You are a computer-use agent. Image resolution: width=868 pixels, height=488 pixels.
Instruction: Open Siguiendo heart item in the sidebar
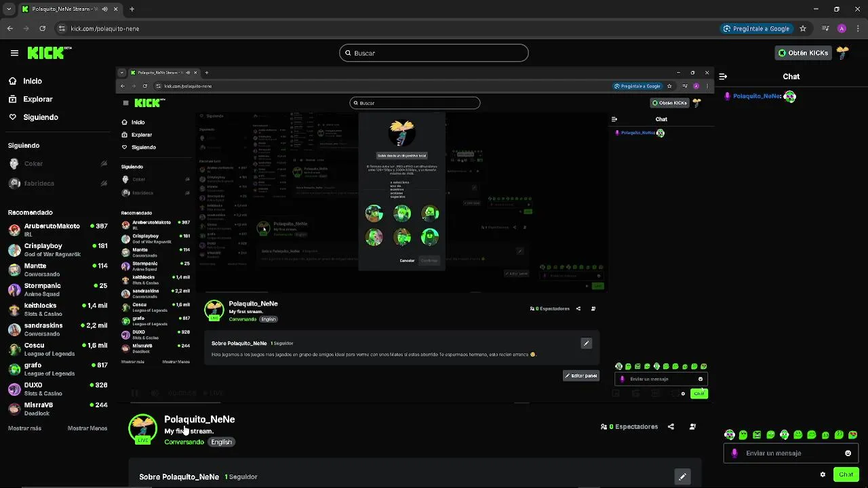(x=33, y=117)
